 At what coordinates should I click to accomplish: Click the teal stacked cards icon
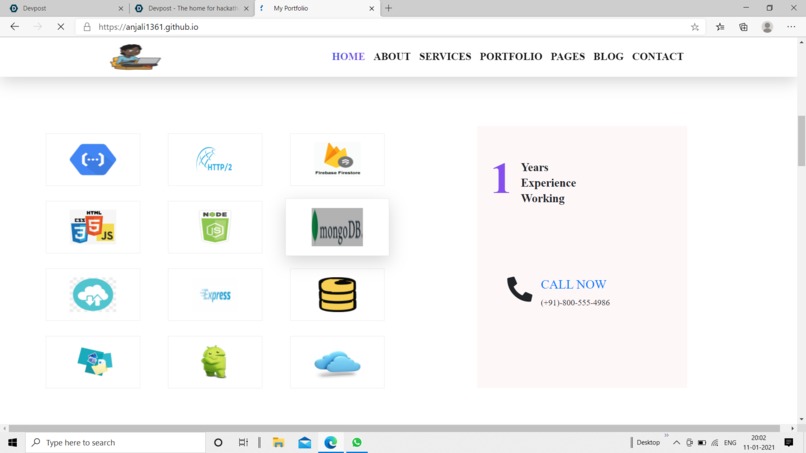point(95,361)
